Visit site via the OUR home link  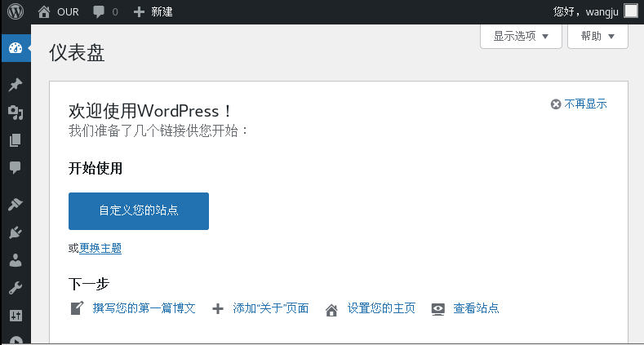(58, 12)
